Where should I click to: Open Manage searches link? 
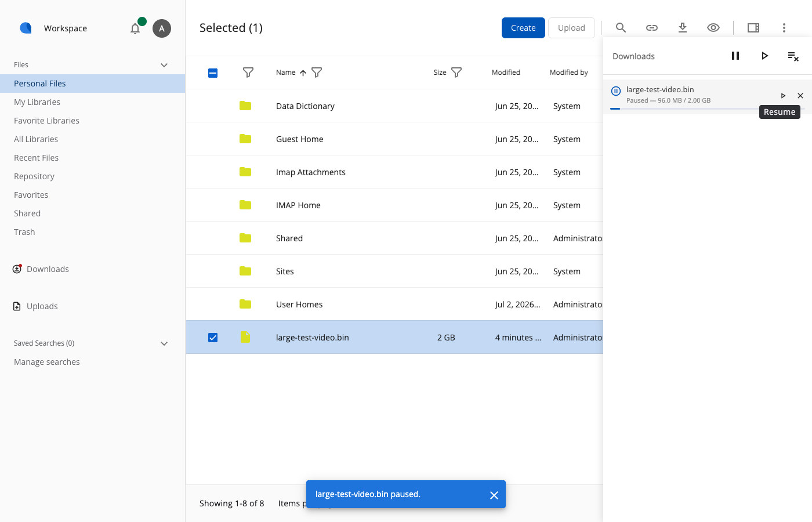(x=47, y=362)
